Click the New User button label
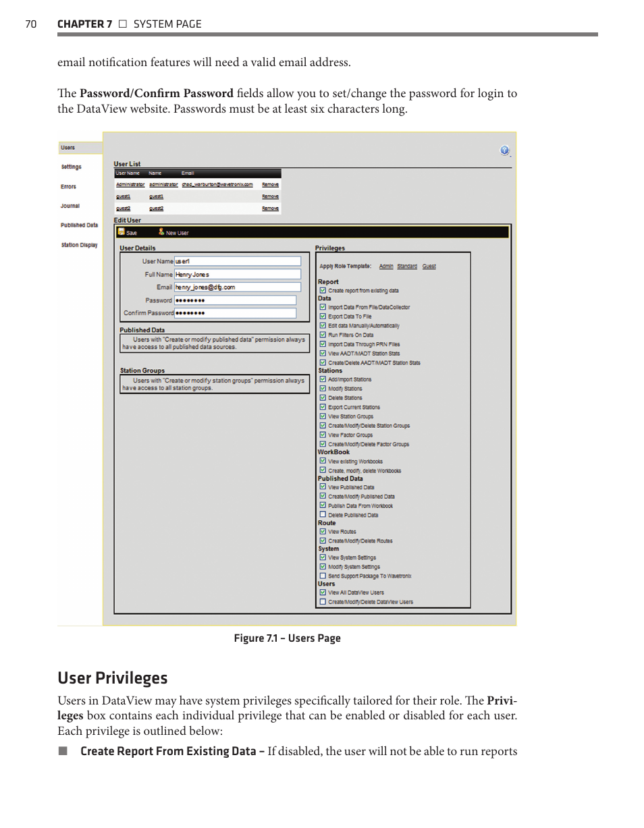 point(178,233)
